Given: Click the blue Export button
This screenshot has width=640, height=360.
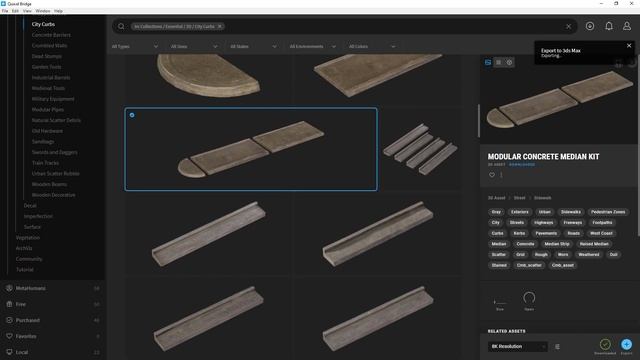Looking at the screenshot, I should (626, 344).
